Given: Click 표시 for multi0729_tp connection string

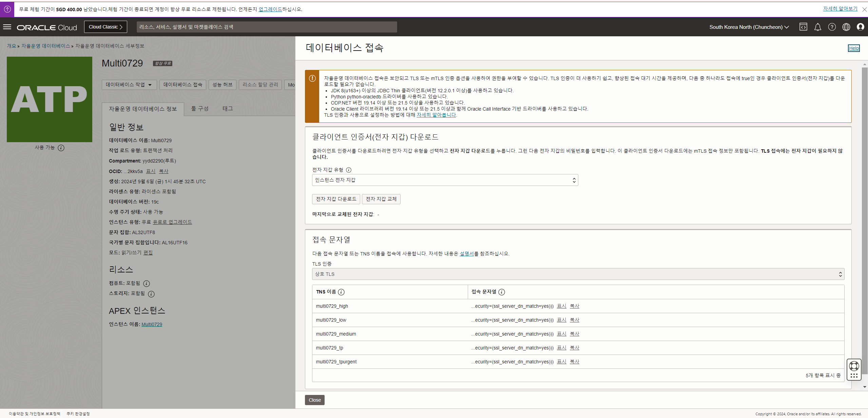Looking at the screenshot, I should click(562, 348).
